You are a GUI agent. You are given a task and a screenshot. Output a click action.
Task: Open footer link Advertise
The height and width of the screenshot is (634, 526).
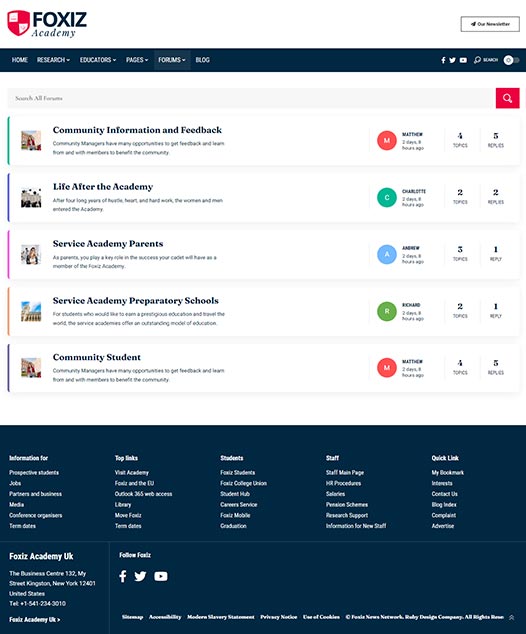pyautogui.click(x=443, y=526)
